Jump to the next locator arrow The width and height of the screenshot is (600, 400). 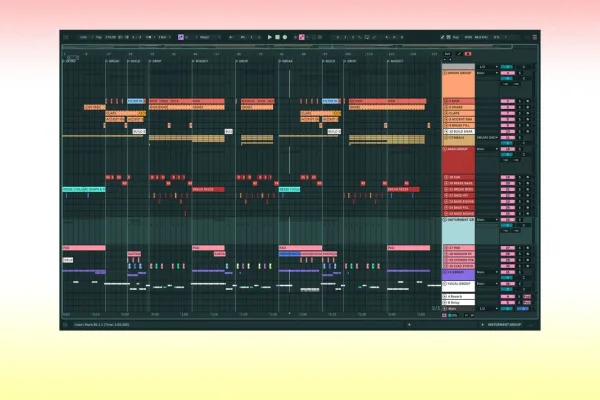450,59
